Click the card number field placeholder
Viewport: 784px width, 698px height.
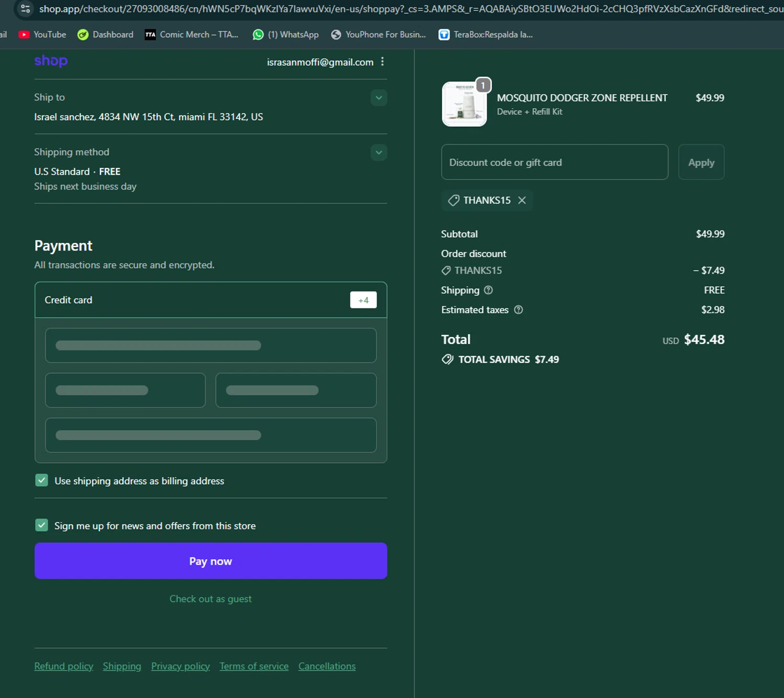click(x=211, y=345)
